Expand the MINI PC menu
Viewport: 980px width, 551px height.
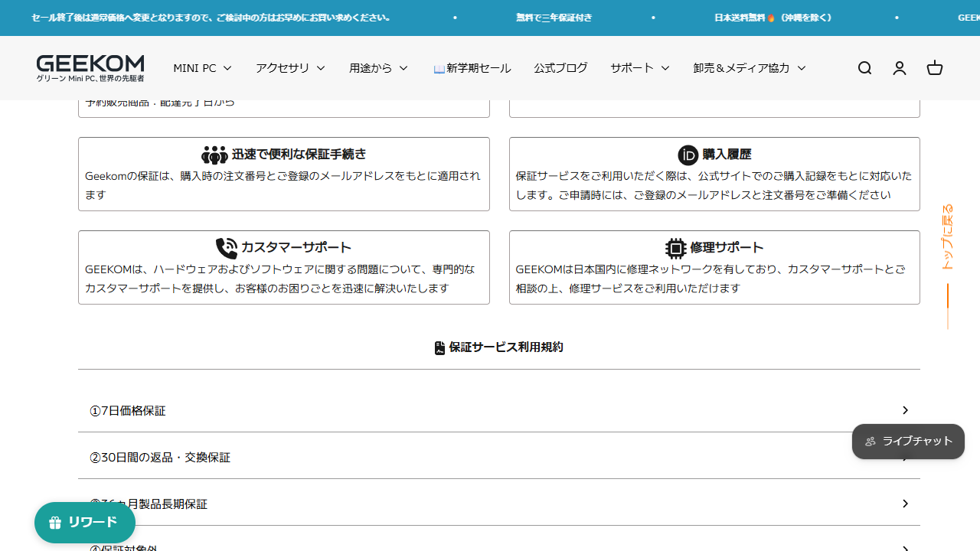coord(202,68)
